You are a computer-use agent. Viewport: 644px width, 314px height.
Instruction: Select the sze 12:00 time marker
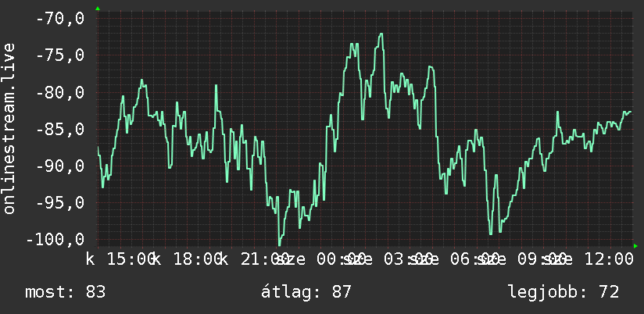pos(587,259)
